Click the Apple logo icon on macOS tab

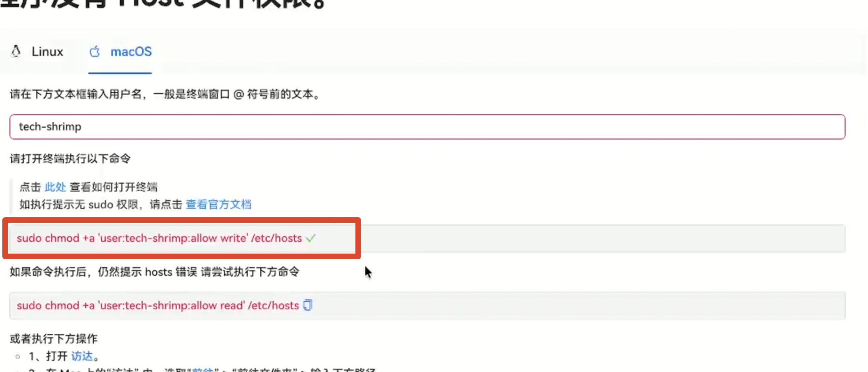95,51
